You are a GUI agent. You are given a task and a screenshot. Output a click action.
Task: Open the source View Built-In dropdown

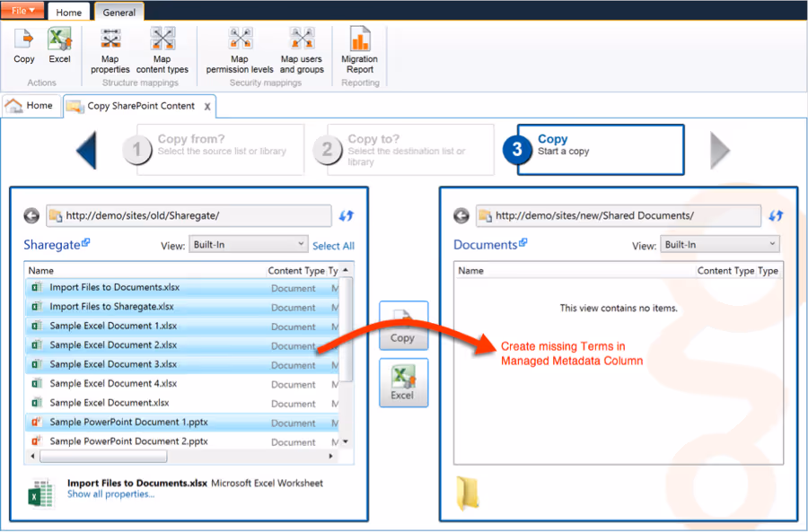click(249, 245)
